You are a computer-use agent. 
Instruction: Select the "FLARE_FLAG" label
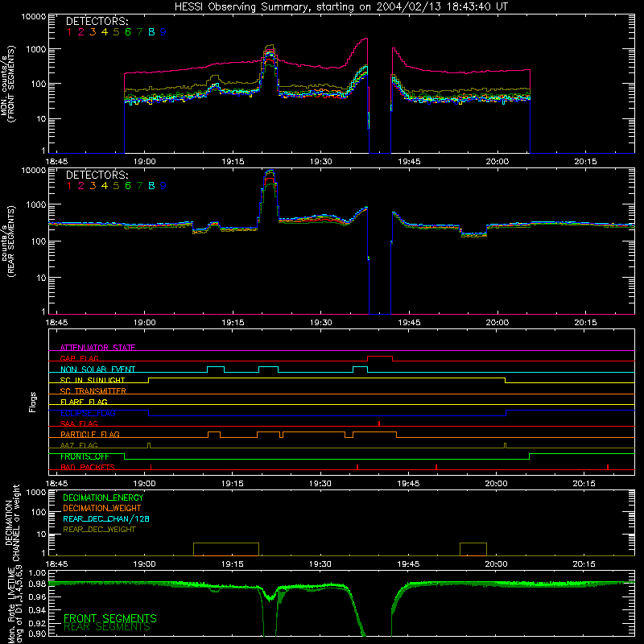[x=84, y=402]
